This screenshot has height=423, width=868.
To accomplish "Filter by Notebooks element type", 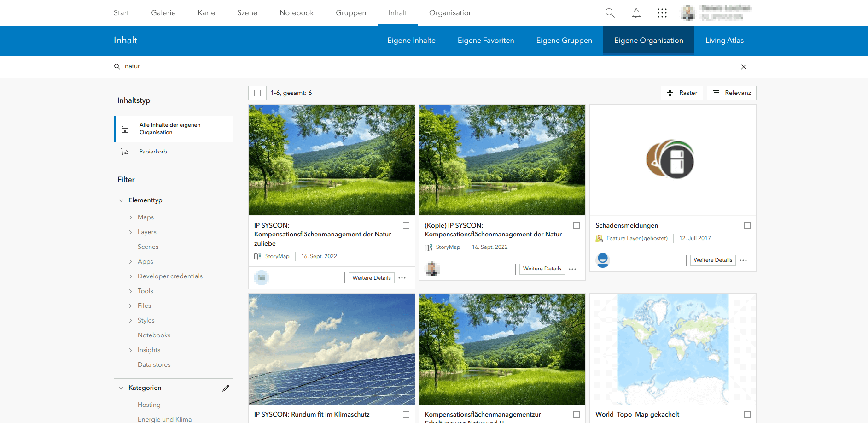I will point(154,335).
